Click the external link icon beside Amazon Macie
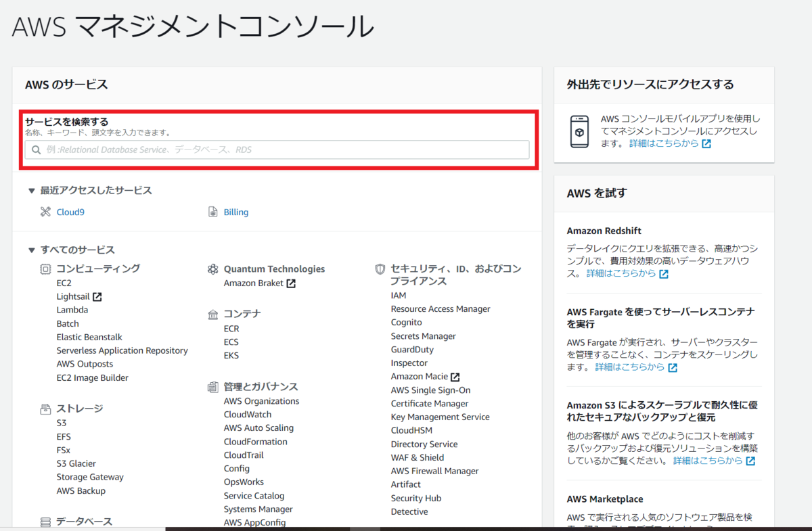This screenshot has width=812, height=531. [455, 377]
